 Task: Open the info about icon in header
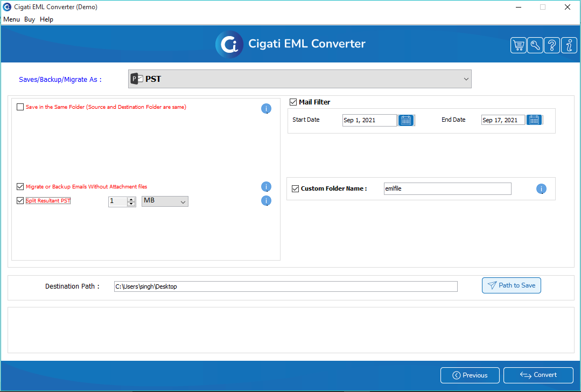point(569,46)
